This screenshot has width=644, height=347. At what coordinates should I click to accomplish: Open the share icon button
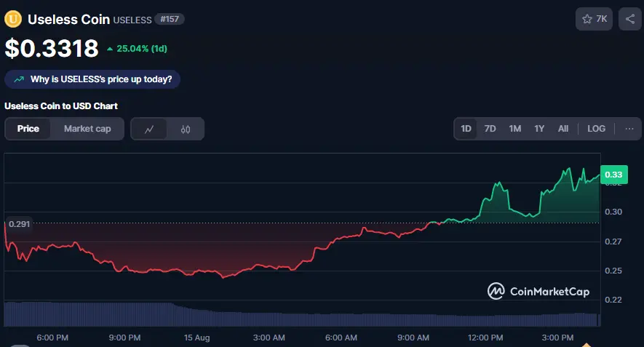point(630,19)
